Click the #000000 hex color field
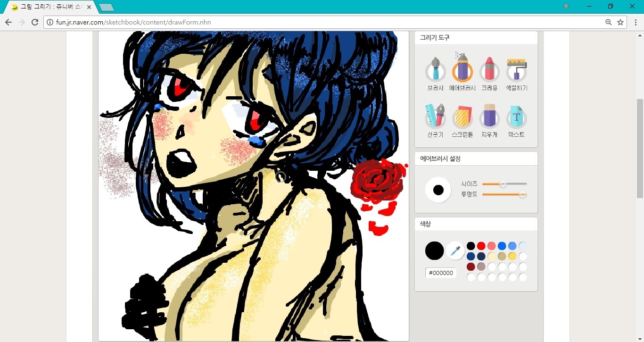The height and width of the screenshot is (342, 644). click(441, 273)
